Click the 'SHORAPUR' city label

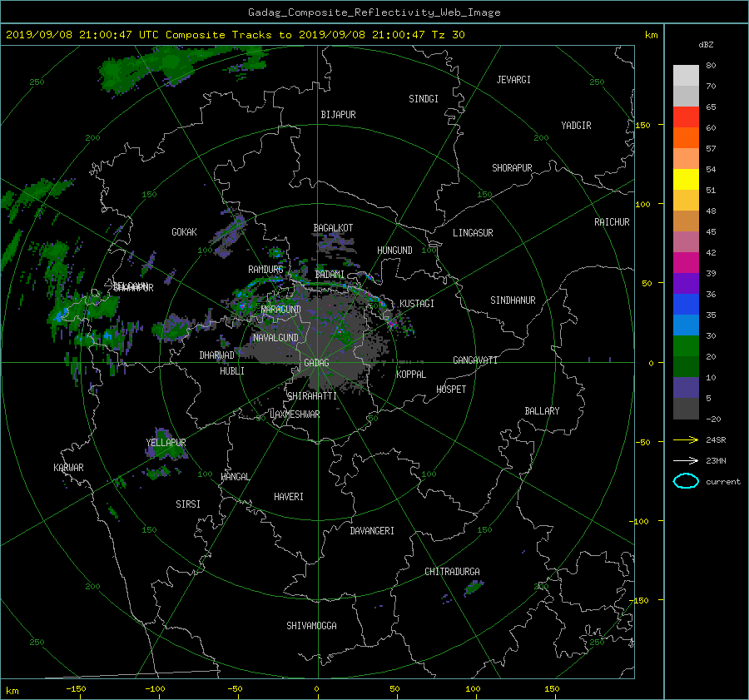pyautogui.click(x=512, y=168)
